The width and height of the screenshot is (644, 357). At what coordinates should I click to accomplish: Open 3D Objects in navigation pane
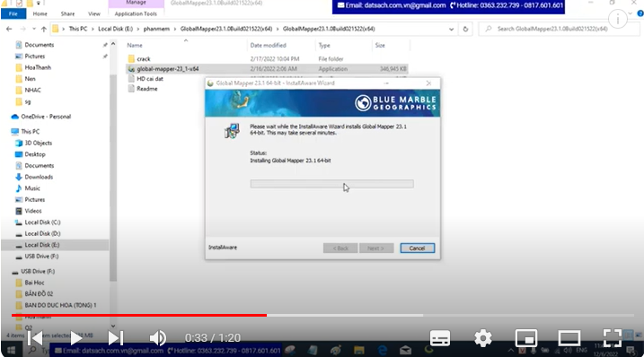coord(39,144)
